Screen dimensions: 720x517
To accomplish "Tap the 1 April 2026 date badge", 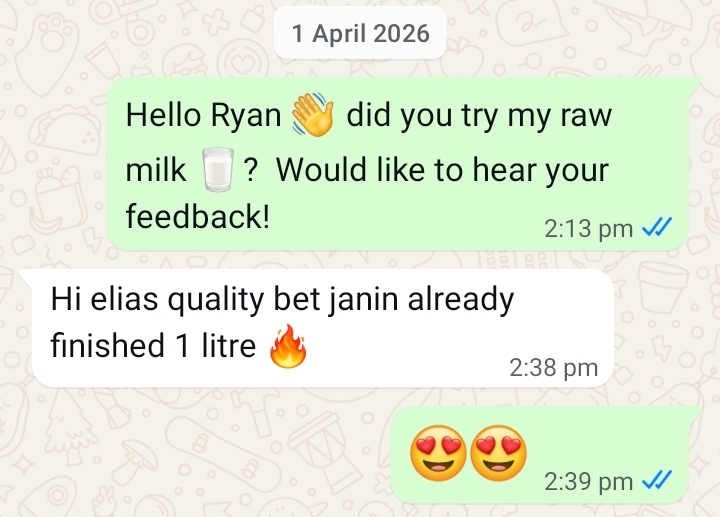I will point(360,34).
